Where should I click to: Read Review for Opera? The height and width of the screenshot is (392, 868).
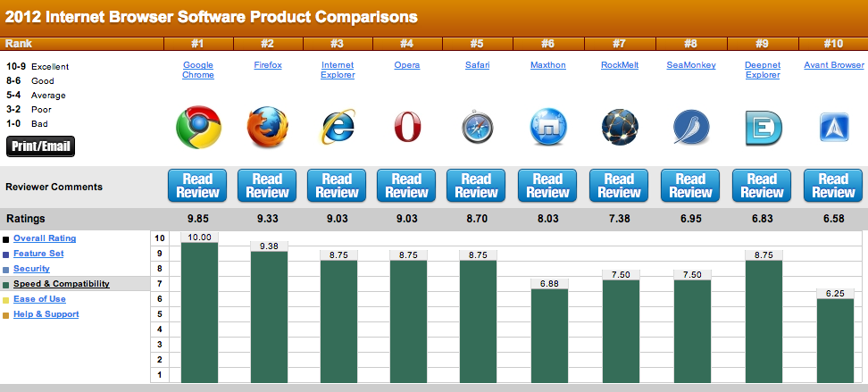coord(407,186)
